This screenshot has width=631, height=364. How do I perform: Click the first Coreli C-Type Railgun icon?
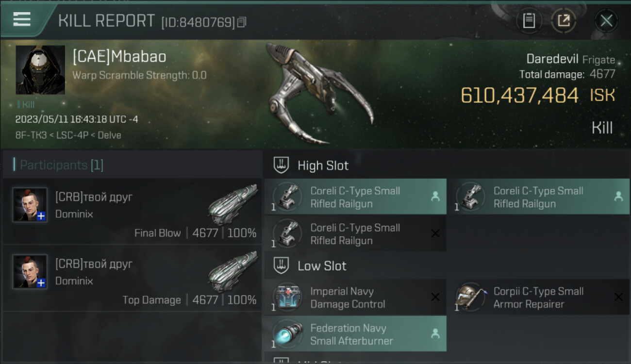click(x=287, y=197)
